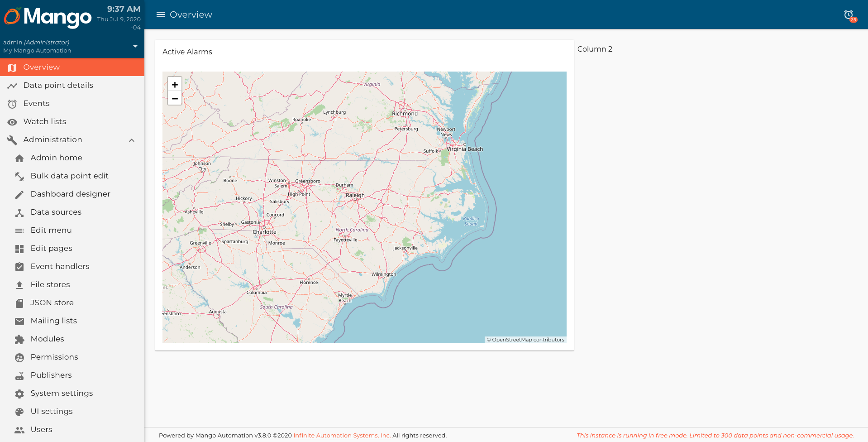This screenshot has height=442, width=868.
Task: Open Edit menu item
Action: click(x=72, y=230)
